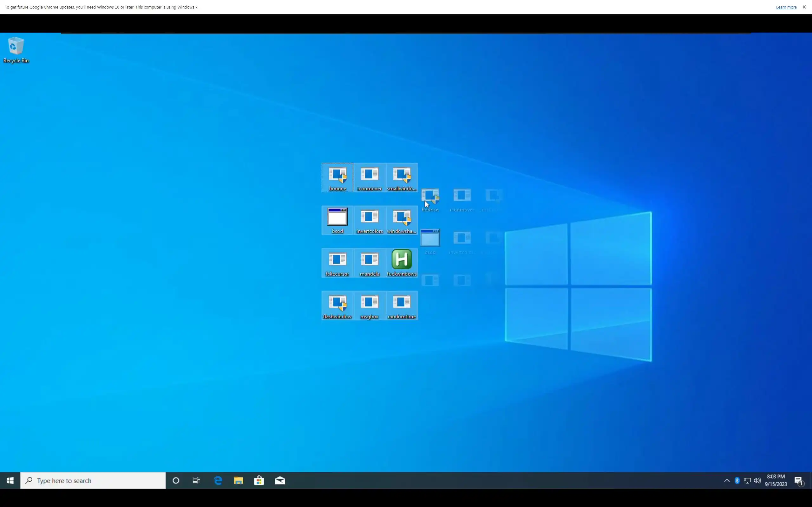Launch Microsoft Edge from the taskbar
Screen dimensions: 812x507
click(x=218, y=480)
